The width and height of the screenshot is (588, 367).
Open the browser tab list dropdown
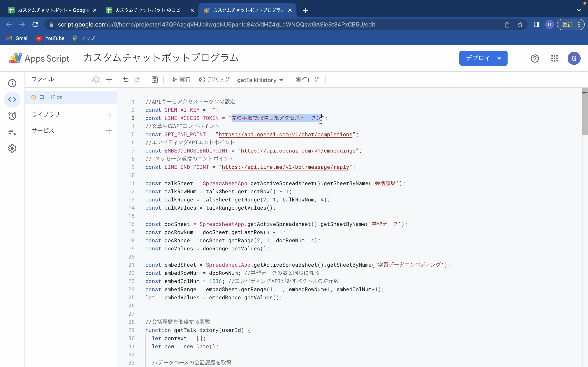(579, 10)
